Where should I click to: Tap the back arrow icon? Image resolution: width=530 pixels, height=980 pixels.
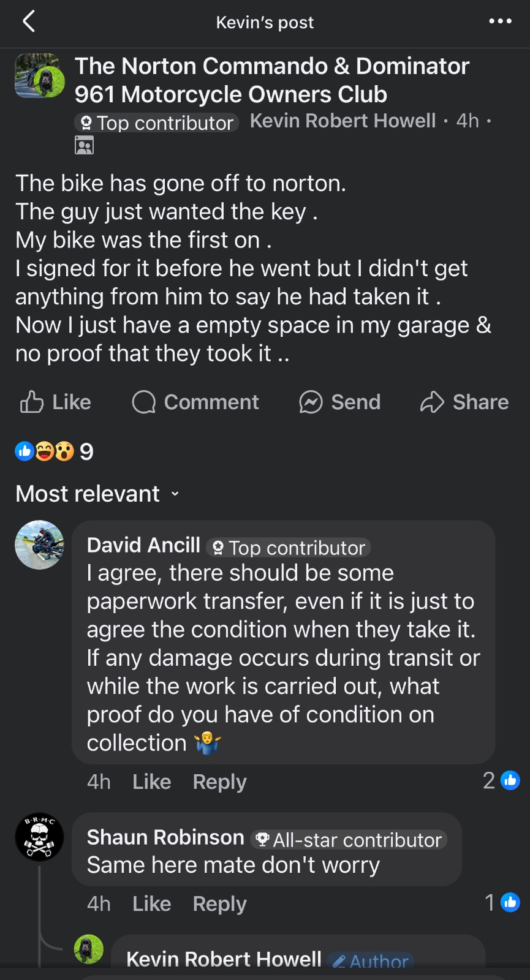coord(29,22)
